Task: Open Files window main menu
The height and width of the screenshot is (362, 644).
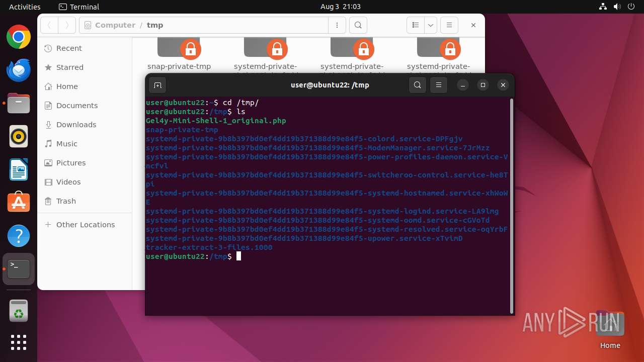Action: tap(449, 25)
